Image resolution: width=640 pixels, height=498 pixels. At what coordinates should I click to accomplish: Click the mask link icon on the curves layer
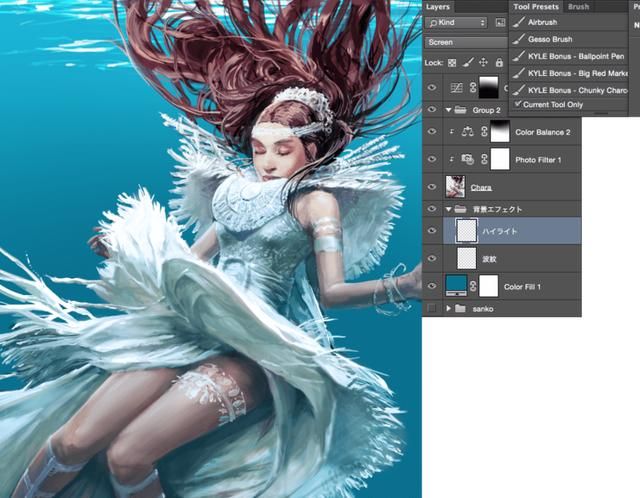click(x=473, y=87)
